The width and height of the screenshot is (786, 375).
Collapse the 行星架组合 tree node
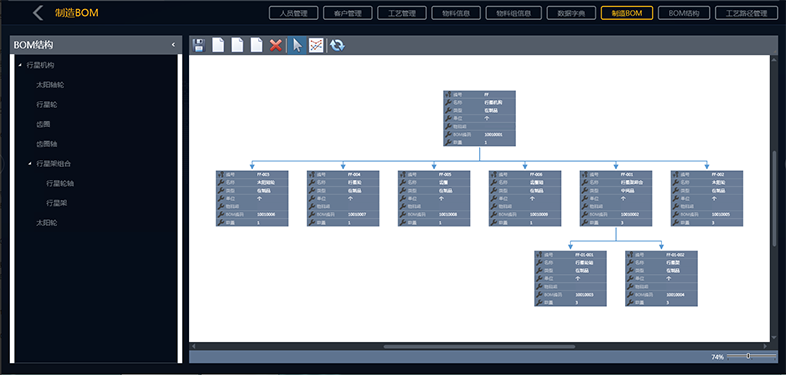(x=30, y=163)
